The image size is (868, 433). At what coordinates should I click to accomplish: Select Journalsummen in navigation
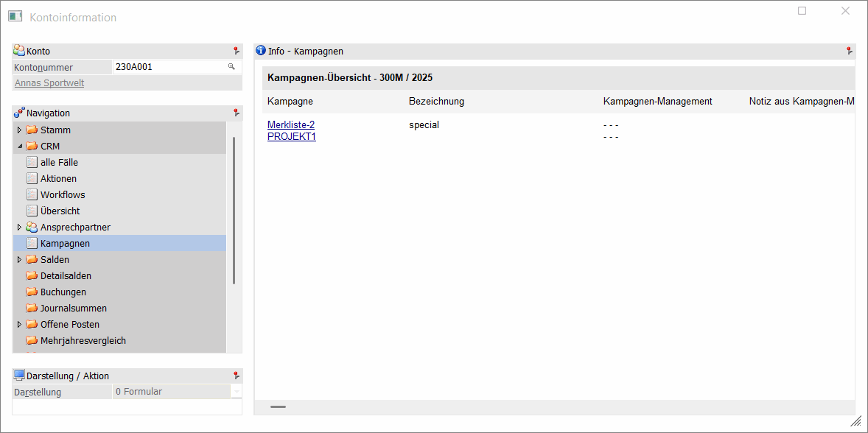tap(74, 308)
